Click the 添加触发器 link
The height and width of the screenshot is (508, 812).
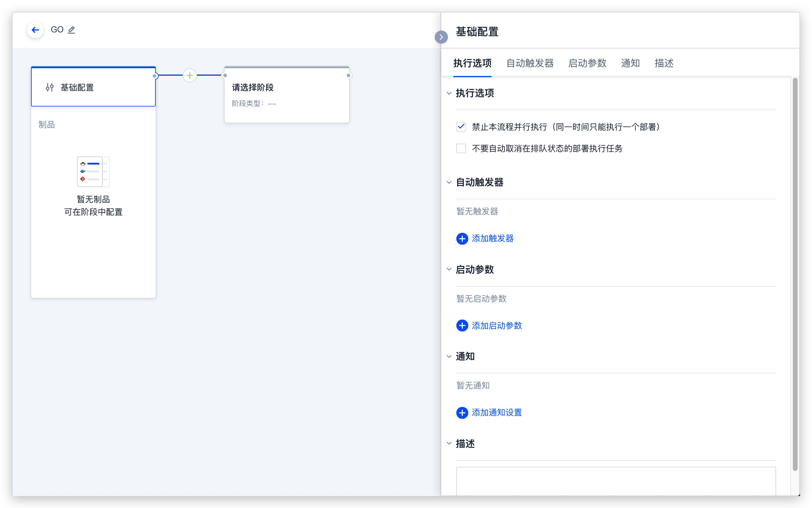click(x=493, y=238)
